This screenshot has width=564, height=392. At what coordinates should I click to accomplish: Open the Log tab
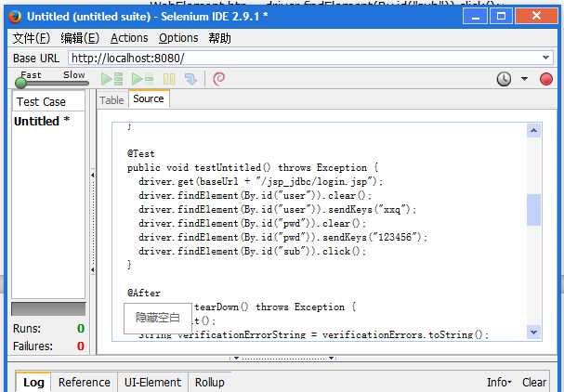click(33, 383)
